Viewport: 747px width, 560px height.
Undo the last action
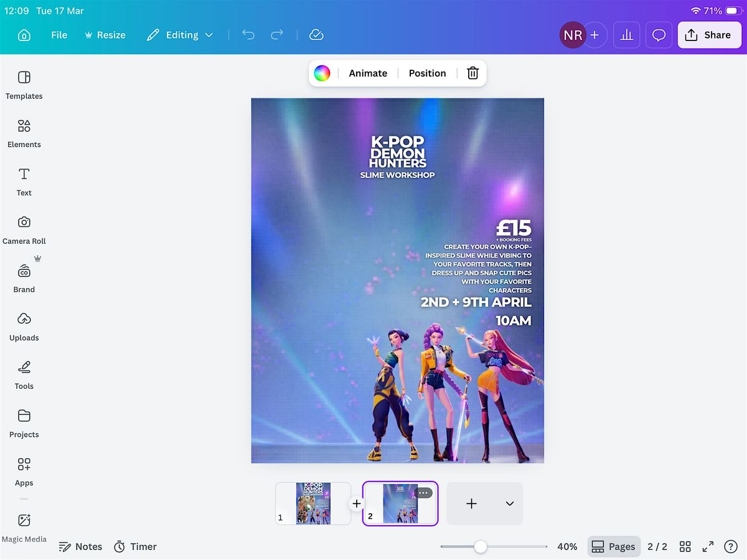point(248,35)
